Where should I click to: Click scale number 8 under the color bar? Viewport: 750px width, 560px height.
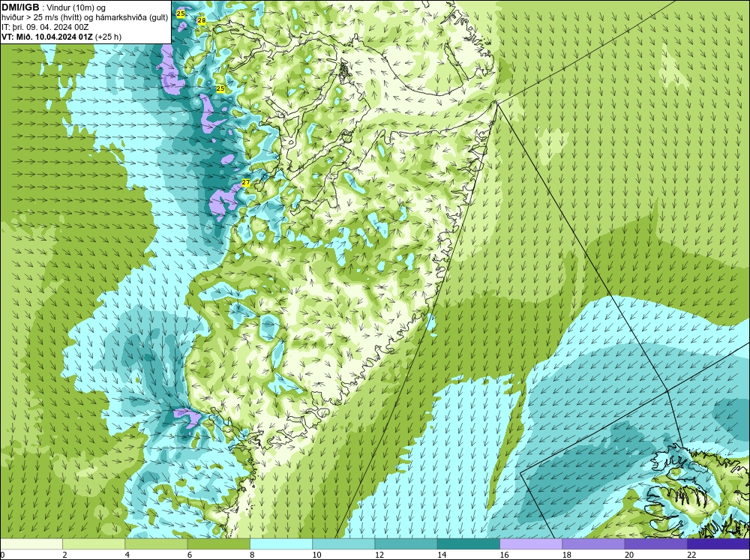[x=252, y=555]
